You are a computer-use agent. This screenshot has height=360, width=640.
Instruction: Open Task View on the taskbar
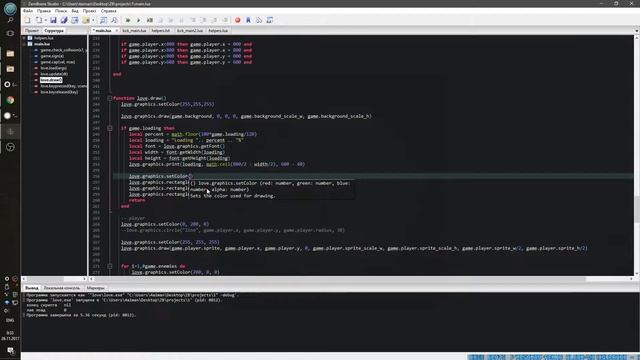coord(10,33)
